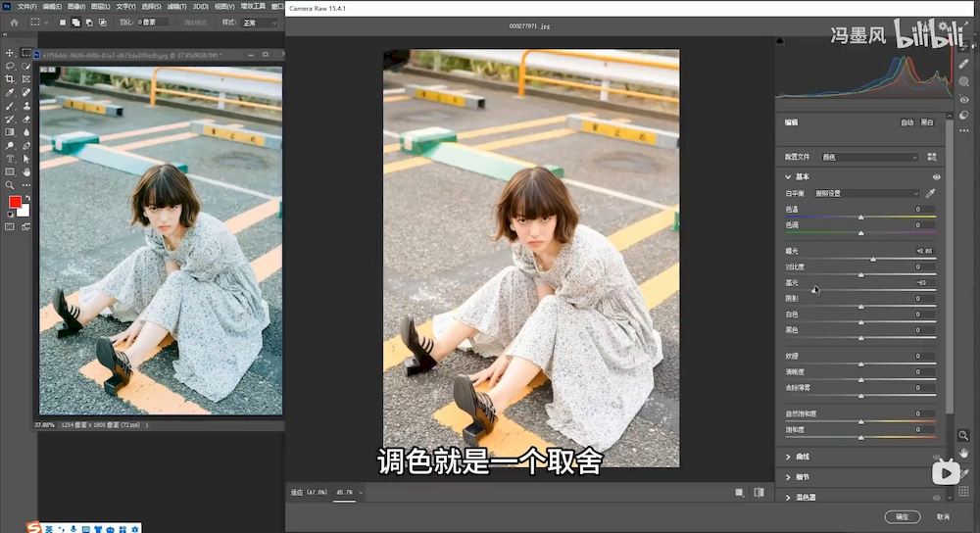Toggle visibility of the 曲线 panel edits
This screenshot has height=533, width=980.
click(936, 457)
